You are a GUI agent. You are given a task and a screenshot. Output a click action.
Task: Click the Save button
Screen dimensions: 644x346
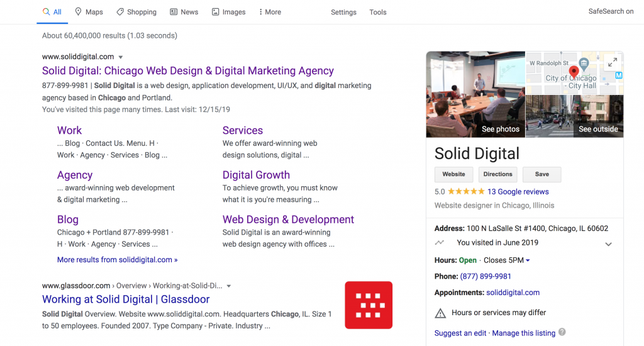(x=541, y=174)
